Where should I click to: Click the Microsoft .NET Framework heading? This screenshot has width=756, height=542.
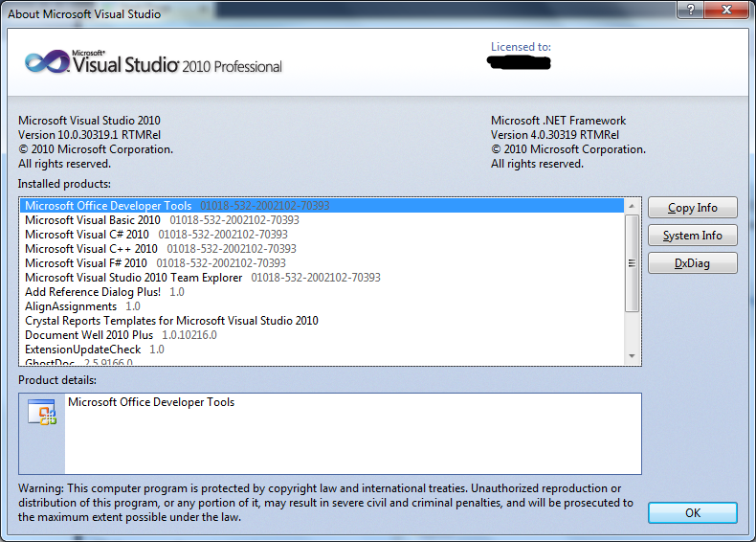(x=558, y=120)
